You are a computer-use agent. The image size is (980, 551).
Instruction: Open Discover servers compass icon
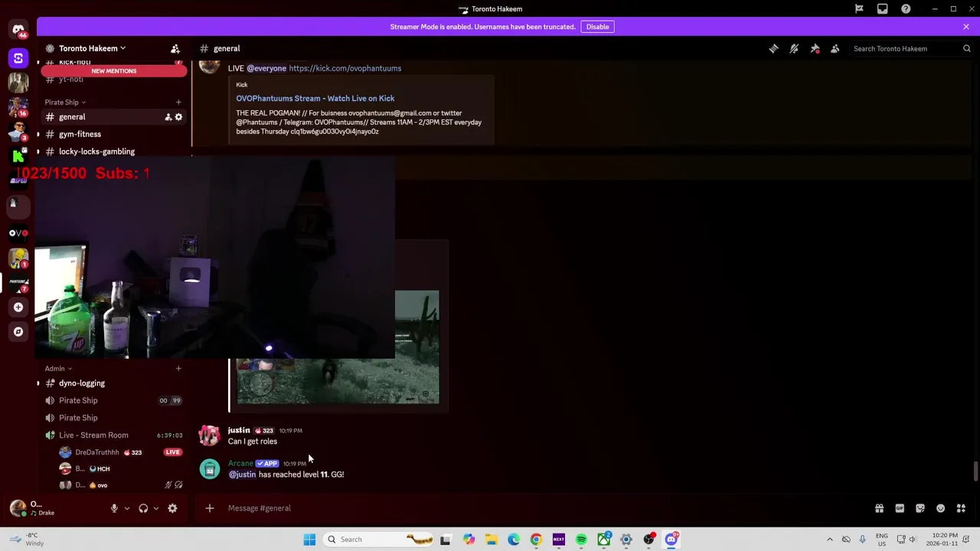pos(18,331)
